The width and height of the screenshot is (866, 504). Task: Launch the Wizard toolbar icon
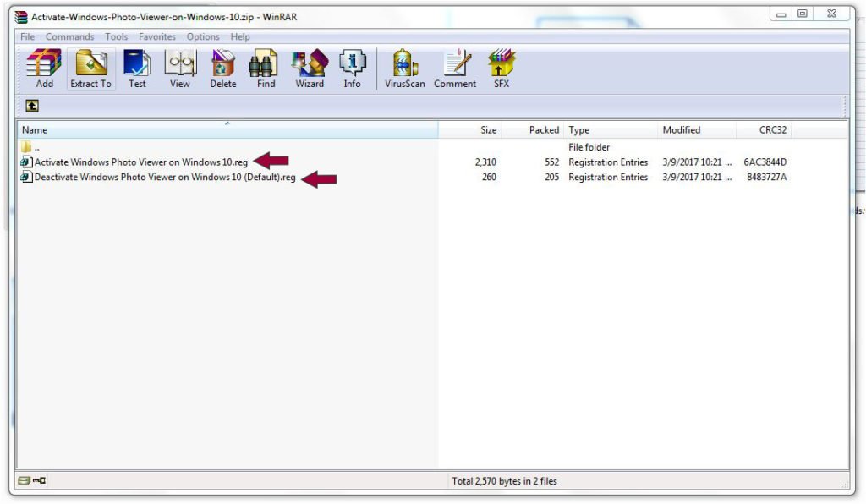tap(310, 68)
